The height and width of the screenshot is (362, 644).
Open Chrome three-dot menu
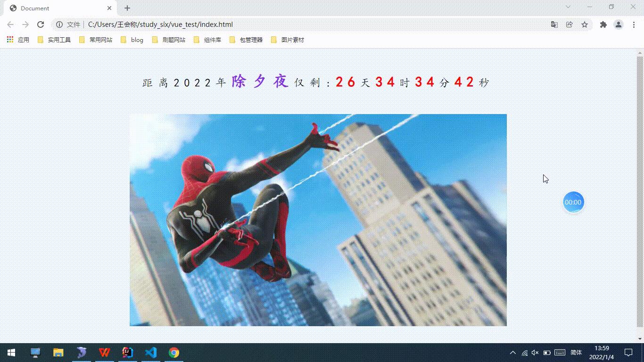(634, 25)
